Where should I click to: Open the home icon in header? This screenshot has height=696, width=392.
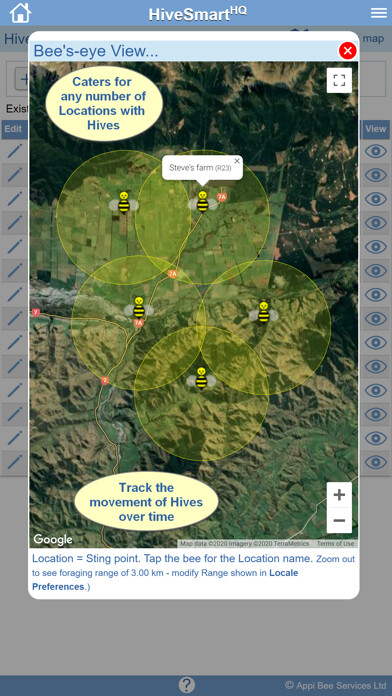tap(20, 12)
